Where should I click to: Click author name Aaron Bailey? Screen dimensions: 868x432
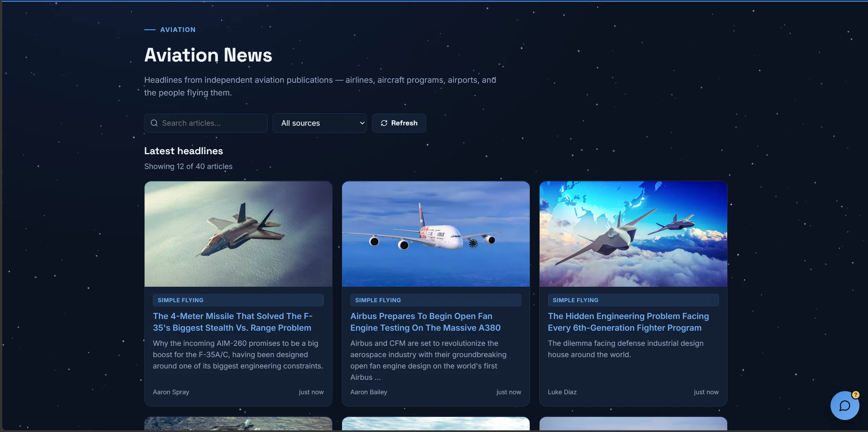[x=369, y=392]
